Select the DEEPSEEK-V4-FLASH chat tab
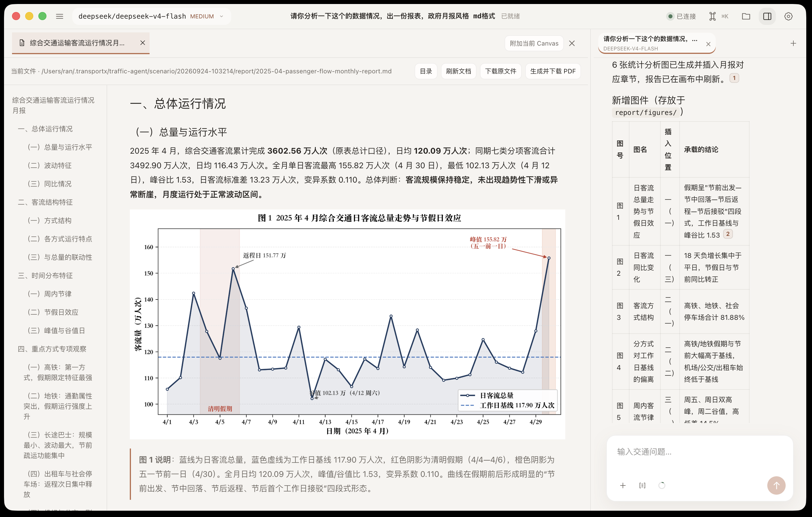 657,43
